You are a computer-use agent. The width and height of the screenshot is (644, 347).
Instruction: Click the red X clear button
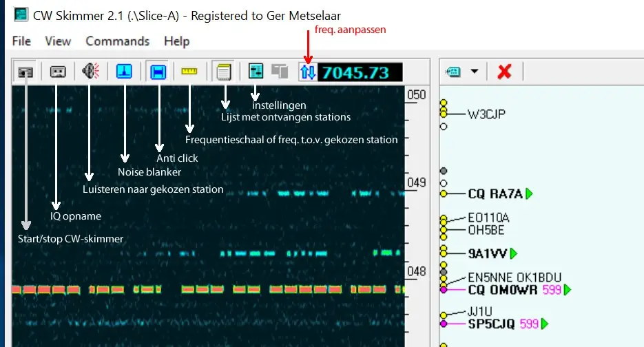[x=504, y=72]
